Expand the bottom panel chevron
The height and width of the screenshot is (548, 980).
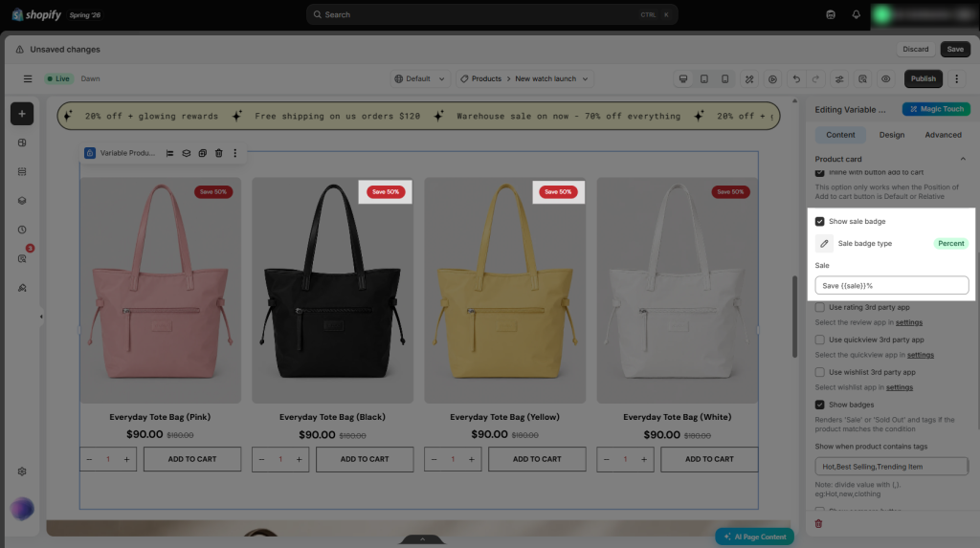422,539
